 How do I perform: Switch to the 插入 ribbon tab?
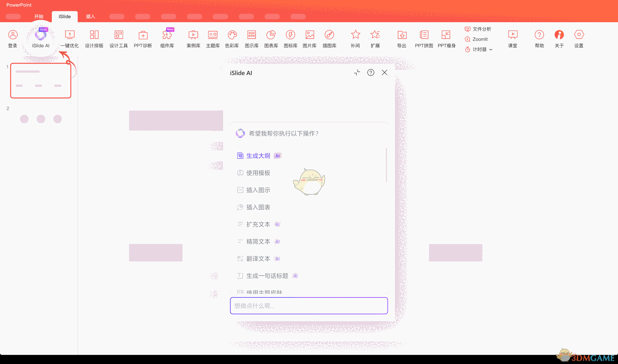coord(90,16)
